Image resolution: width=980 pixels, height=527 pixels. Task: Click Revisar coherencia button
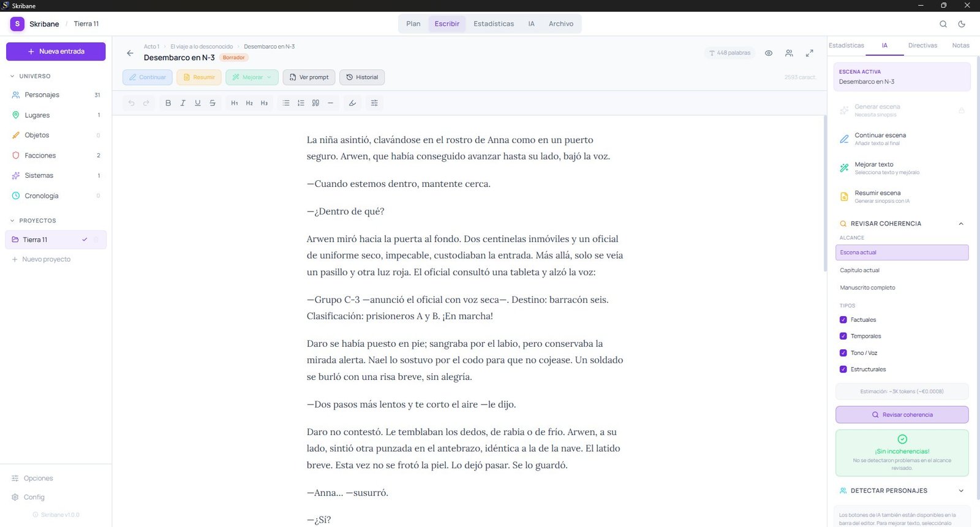(x=902, y=415)
